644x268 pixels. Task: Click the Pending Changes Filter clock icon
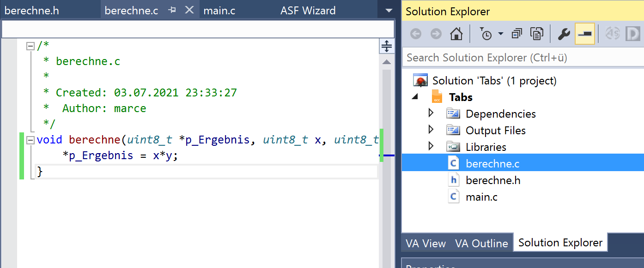pyautogui.click(x=486, y=34)
